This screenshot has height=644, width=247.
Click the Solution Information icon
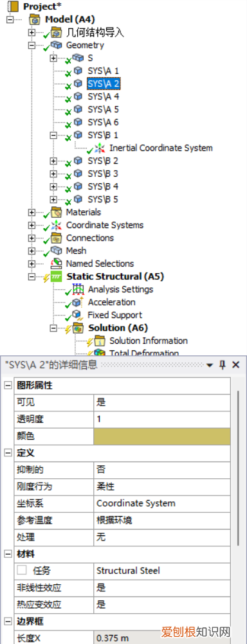point(100,341)
